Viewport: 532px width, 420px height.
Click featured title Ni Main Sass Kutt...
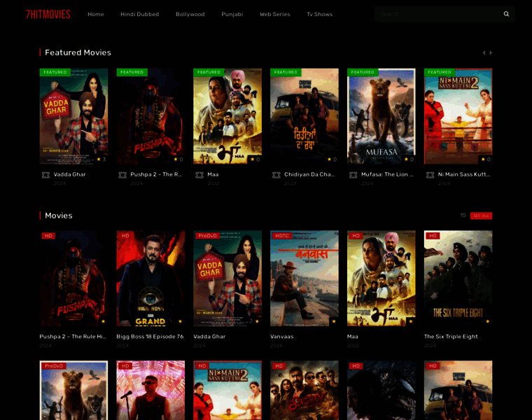pyautogui.click(x=464, y=174)
